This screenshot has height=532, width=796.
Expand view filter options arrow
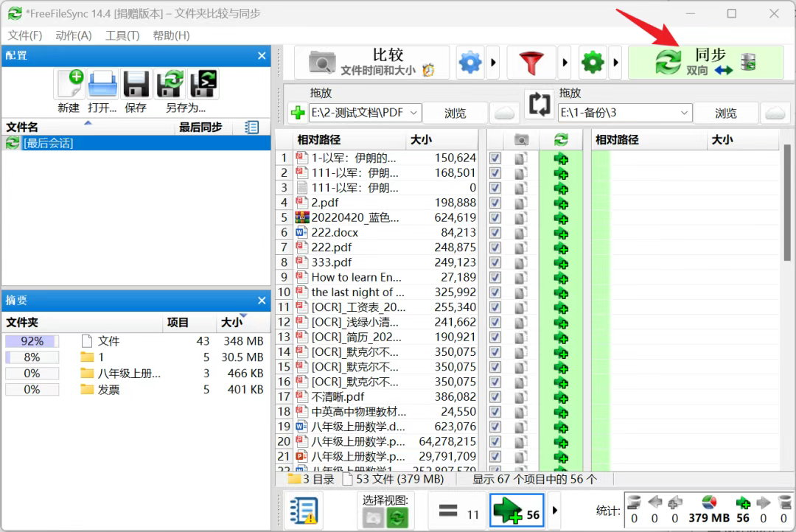point(554,511)
